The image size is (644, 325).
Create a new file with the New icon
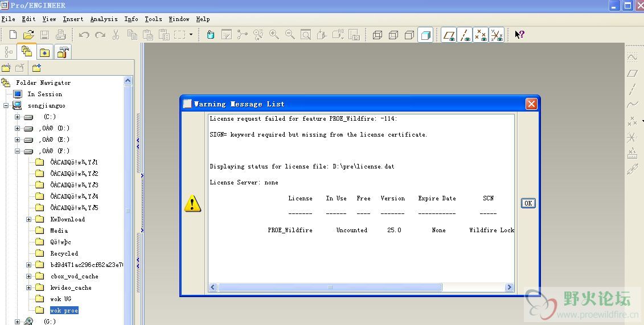(x=13, y=35)
